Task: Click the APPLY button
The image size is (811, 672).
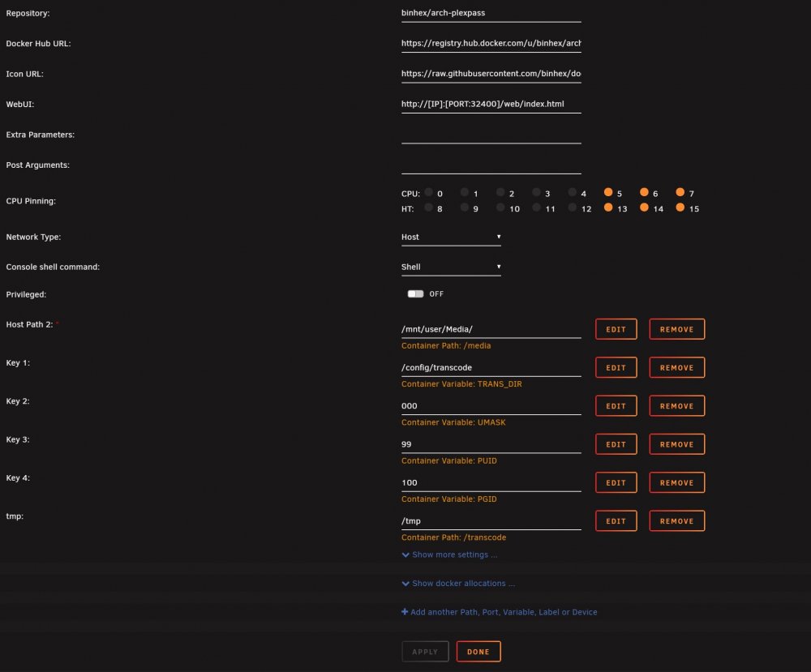Action: coord(425,651)
